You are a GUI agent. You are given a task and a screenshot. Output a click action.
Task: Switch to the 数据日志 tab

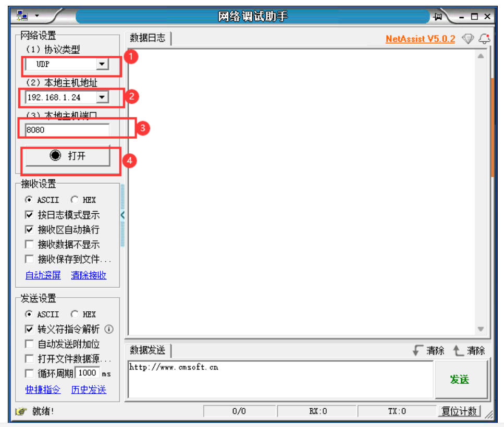(x=147, y=38)
